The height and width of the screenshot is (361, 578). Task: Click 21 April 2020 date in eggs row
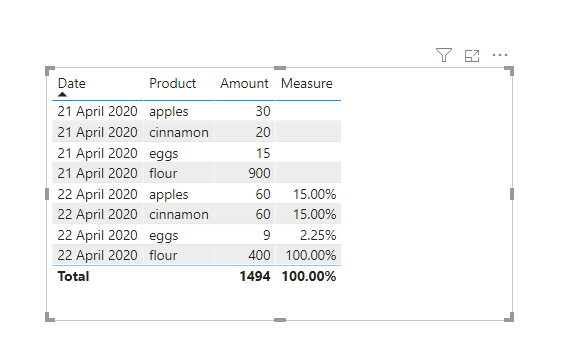97,153
